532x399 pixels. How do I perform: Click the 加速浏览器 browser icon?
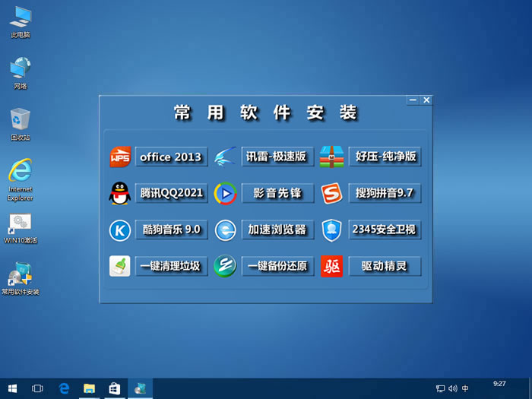point(225,230)
